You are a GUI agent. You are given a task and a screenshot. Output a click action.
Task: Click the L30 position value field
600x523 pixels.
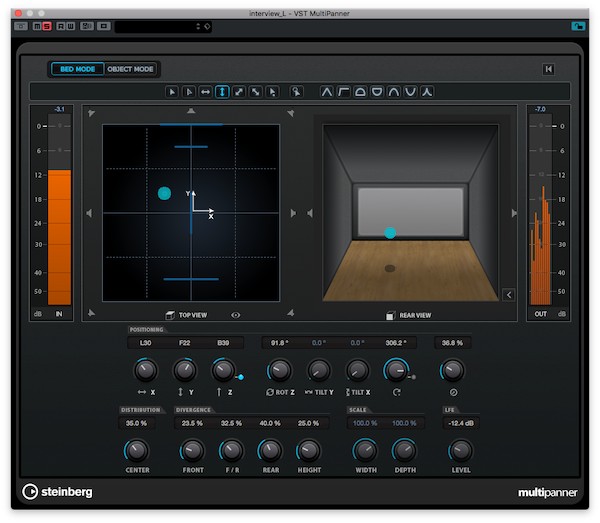click(145, 343)
